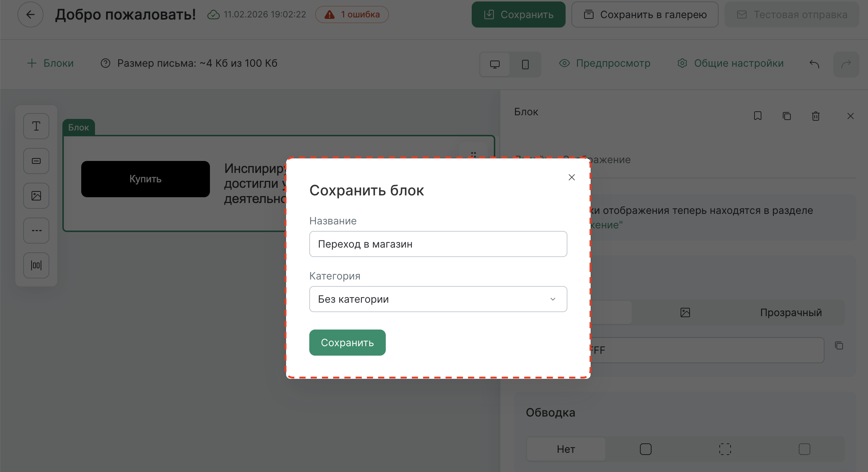Image resolution: width=868 pixels, height=472 pixels.
Task: Delete block with the trash icon
Action: click(x=815, y=116)
